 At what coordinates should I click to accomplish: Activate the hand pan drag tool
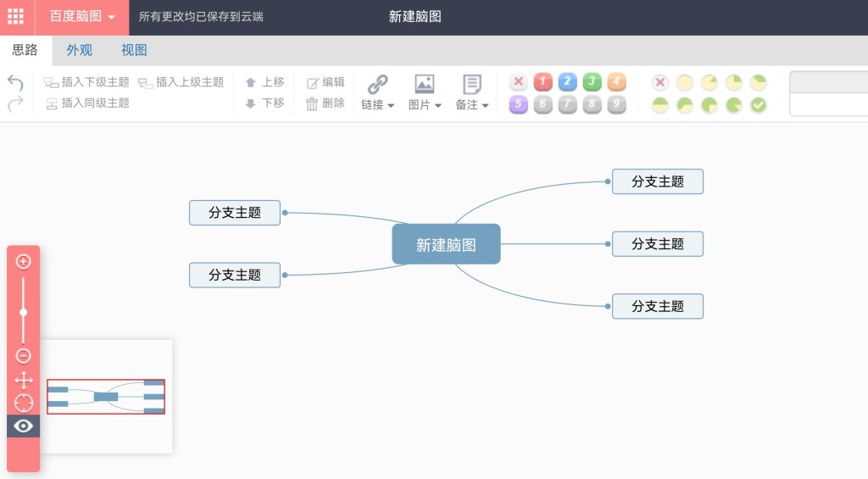click(x=24, y=380)
